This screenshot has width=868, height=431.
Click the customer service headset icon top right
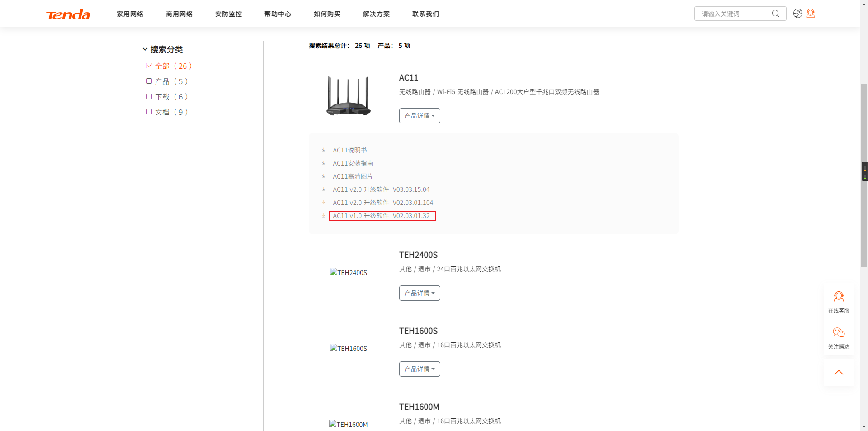point(811,14)
